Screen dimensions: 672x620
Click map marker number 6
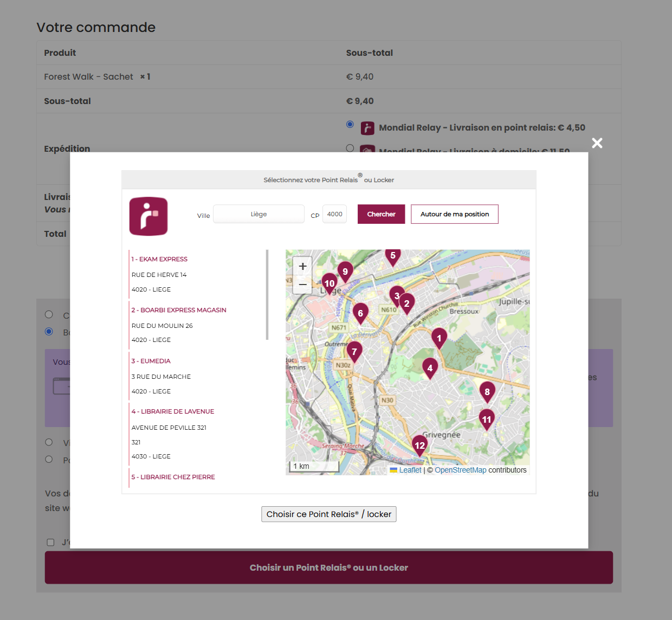tap(360, 313)
